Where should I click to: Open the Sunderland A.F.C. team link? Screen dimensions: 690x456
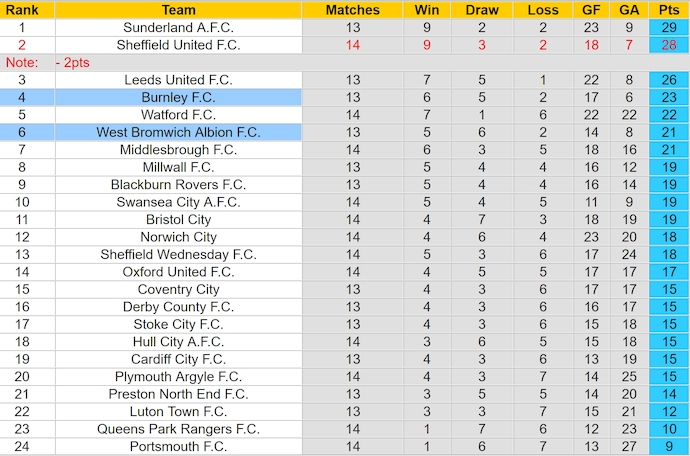(x=178, y=27)
